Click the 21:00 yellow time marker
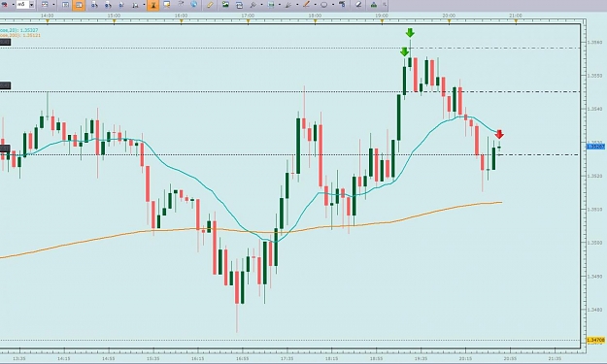This screenshot has width=607, height=364. tap(516, 22)
